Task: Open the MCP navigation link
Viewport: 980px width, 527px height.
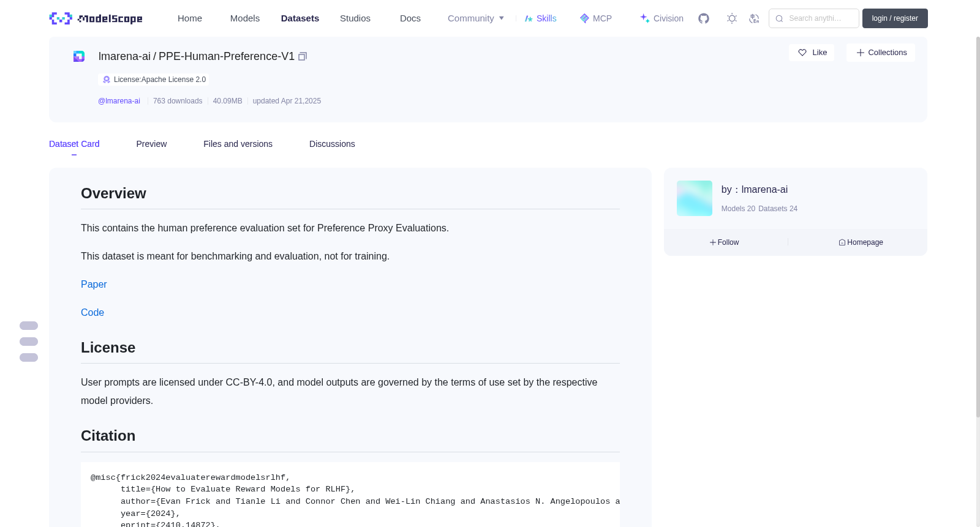Action: (596, 18)
